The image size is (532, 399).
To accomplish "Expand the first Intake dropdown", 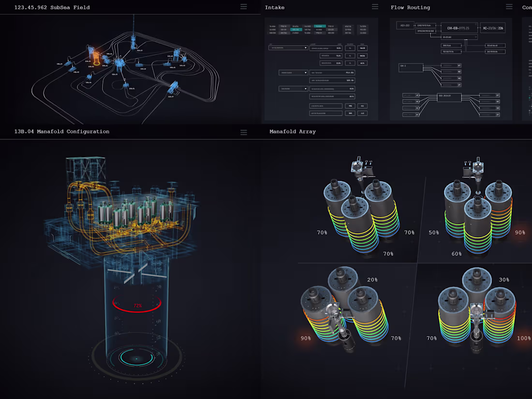I will click(288, 48).
